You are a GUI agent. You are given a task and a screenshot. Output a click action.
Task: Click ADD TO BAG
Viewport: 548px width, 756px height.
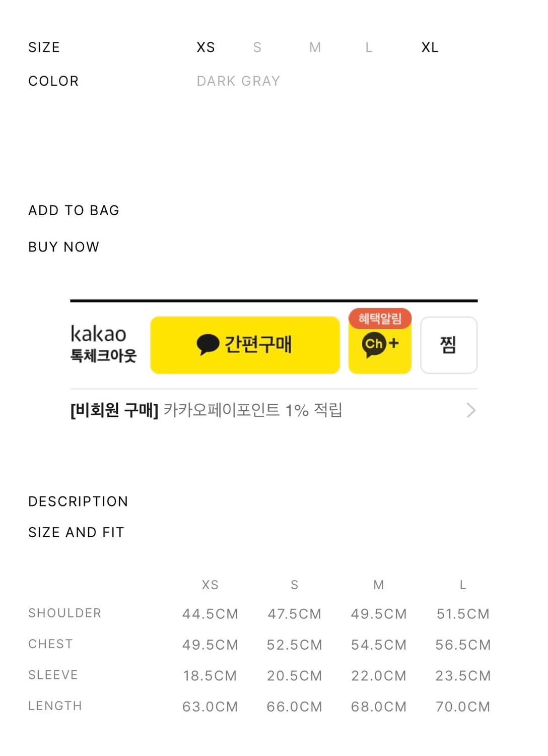click(73, 210)
